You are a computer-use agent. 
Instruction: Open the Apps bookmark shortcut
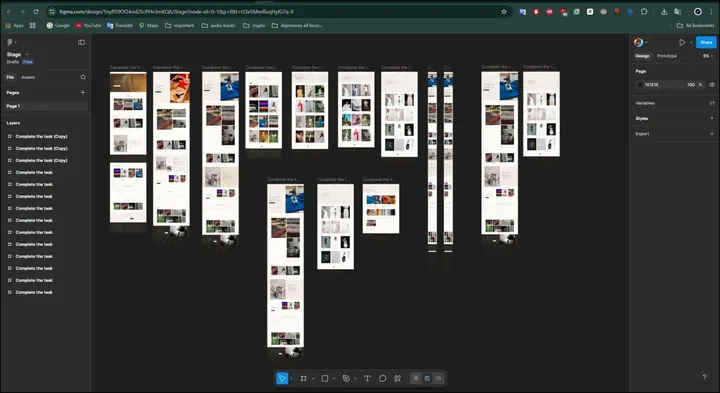point(14,25)
